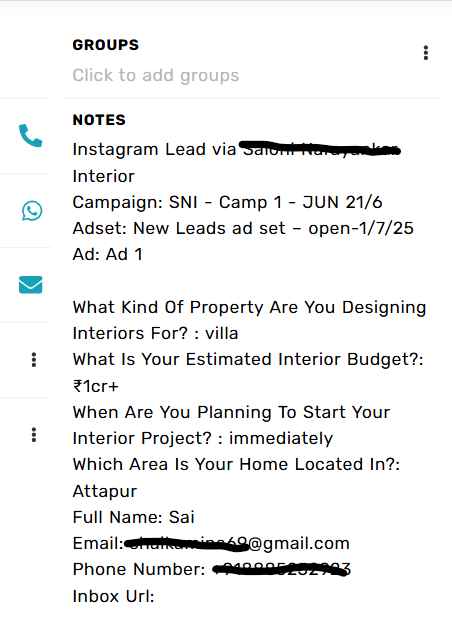Screen dimensions: 452x642
Task: Click the 'Ad: Ad 1' note line
Action: (108, 254)
